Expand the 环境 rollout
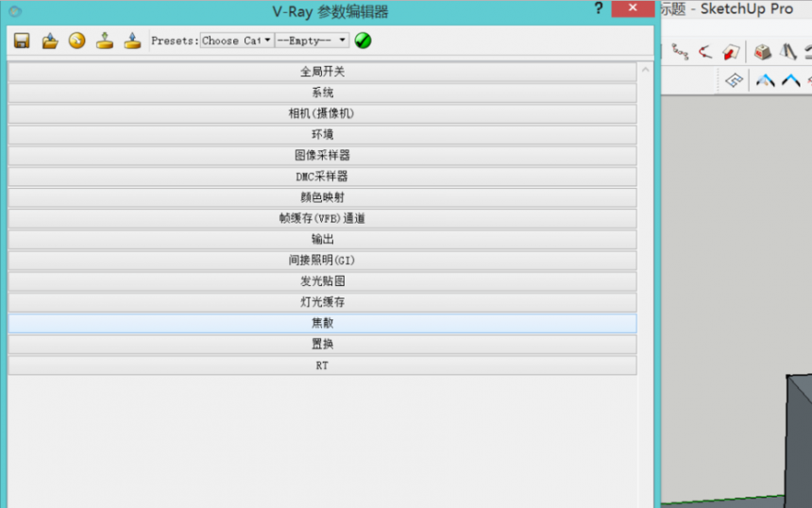Screen dimensions: 812x508 pyautogui.click(x=322, y=135)
